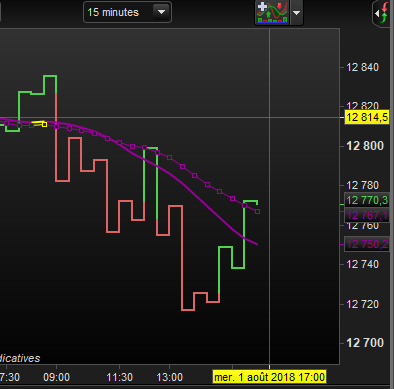
Task: Click the end of the smooth purple average line
Action: pos(256,244)
